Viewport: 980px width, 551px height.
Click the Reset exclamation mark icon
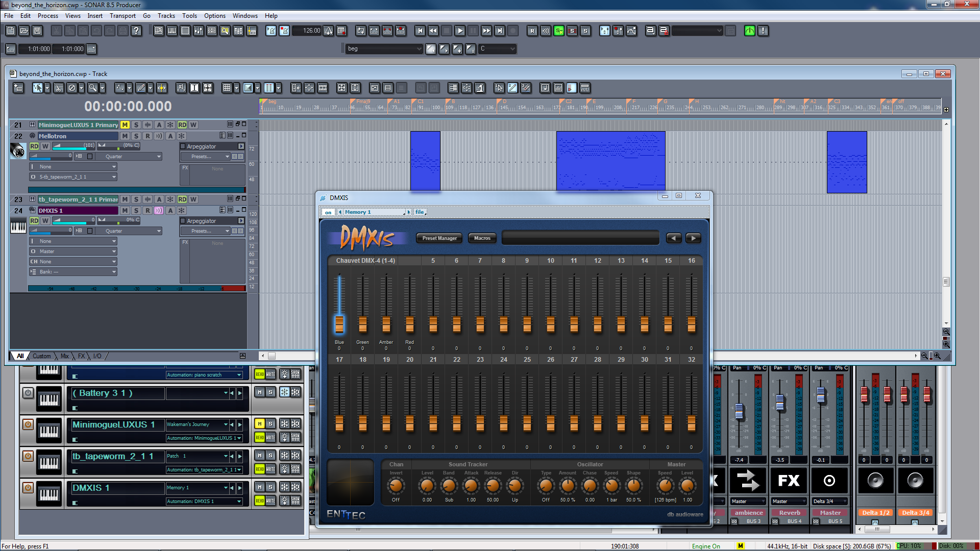pos(763,31)
